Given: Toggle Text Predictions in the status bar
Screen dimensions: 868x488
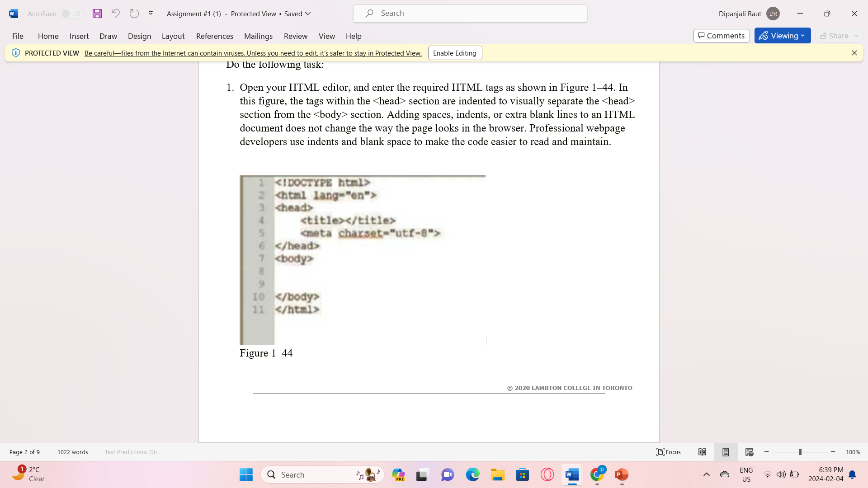Looking at the screenshot, I should (130, 452).
